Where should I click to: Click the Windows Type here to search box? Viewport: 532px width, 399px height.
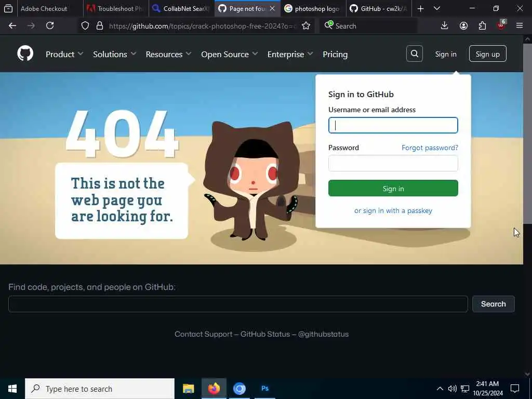point(100,389)
